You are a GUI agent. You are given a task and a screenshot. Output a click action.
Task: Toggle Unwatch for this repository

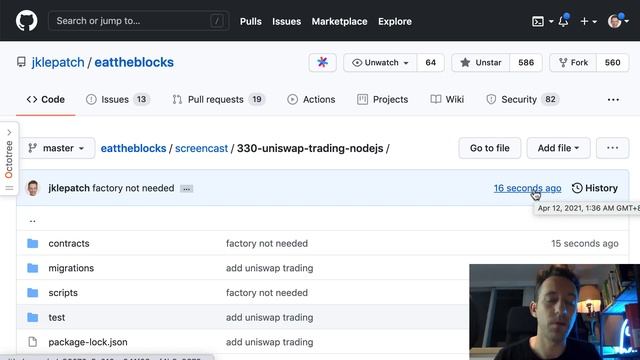tap(380, 62)
